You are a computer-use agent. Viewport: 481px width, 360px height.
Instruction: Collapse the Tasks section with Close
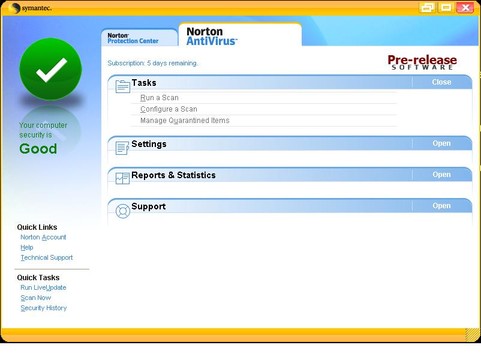point(441,82)
